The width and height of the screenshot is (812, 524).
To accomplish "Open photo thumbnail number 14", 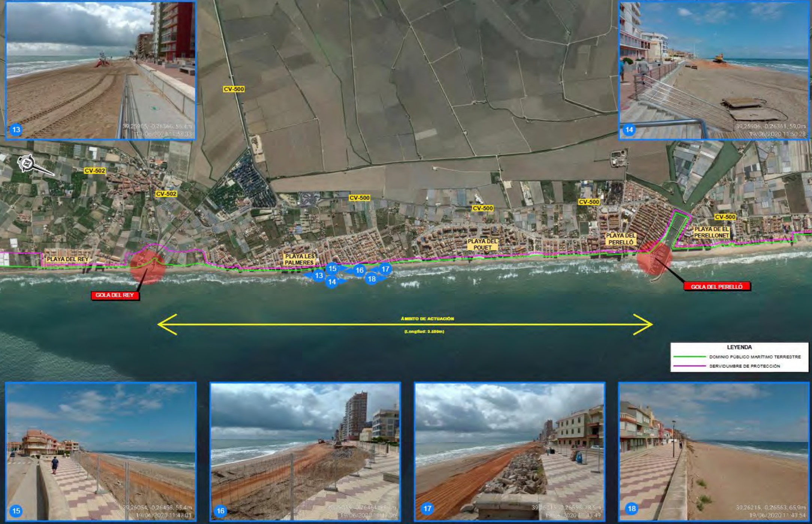I will [x=714, y=70].
